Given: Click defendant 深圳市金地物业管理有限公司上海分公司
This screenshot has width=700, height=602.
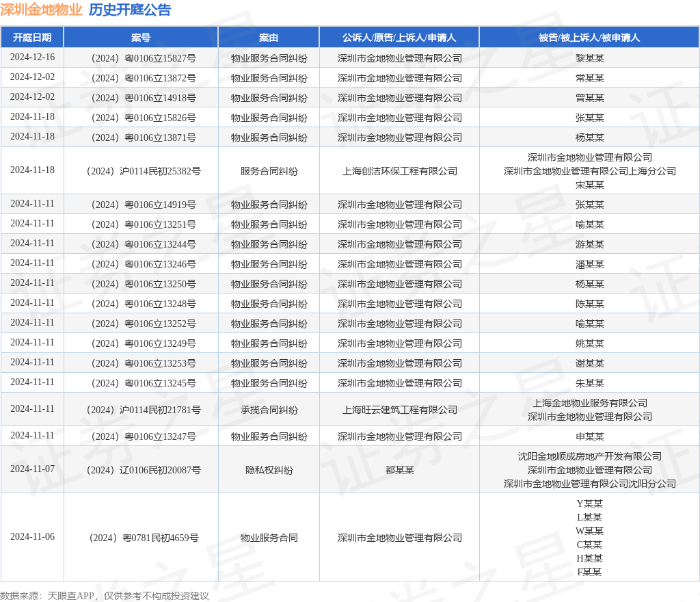Looking at the screenshot, I should [590, 171].
